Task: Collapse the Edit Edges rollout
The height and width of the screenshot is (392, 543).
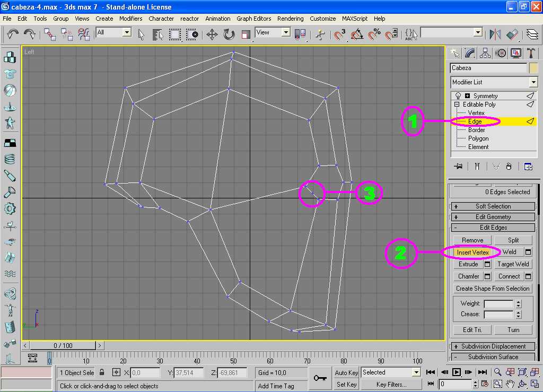Action: point(493,228)
